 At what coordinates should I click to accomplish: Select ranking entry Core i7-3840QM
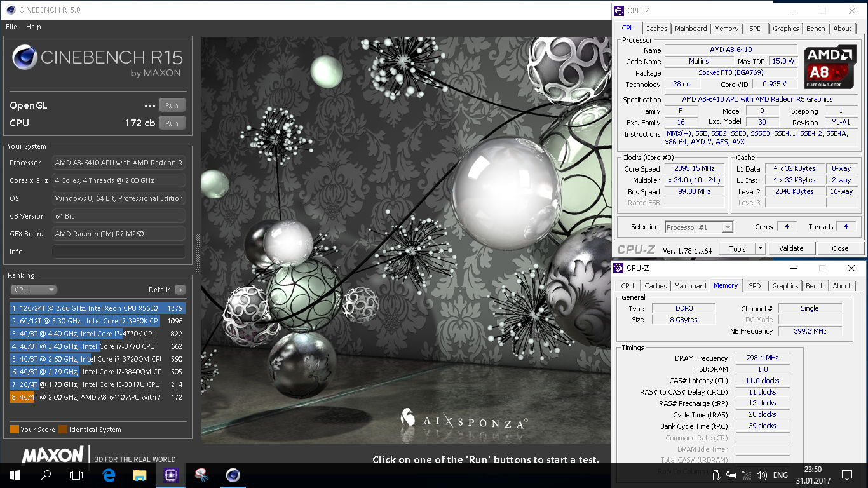pos(98,372)
